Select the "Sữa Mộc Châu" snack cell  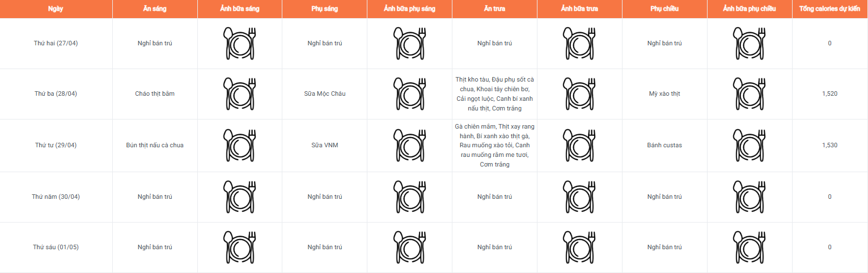[x=324, y=93]
